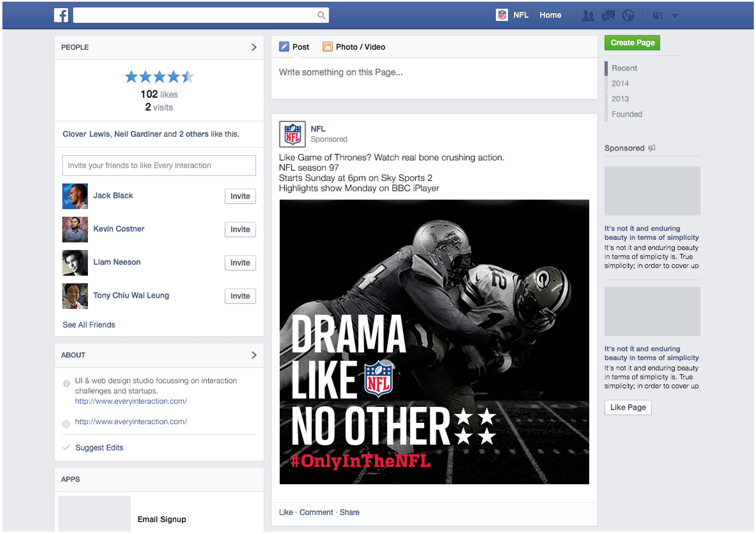Click Tony Chiu Wai Leung's name link
Viewport: 756px width, 534px height.
pos(131,296)
